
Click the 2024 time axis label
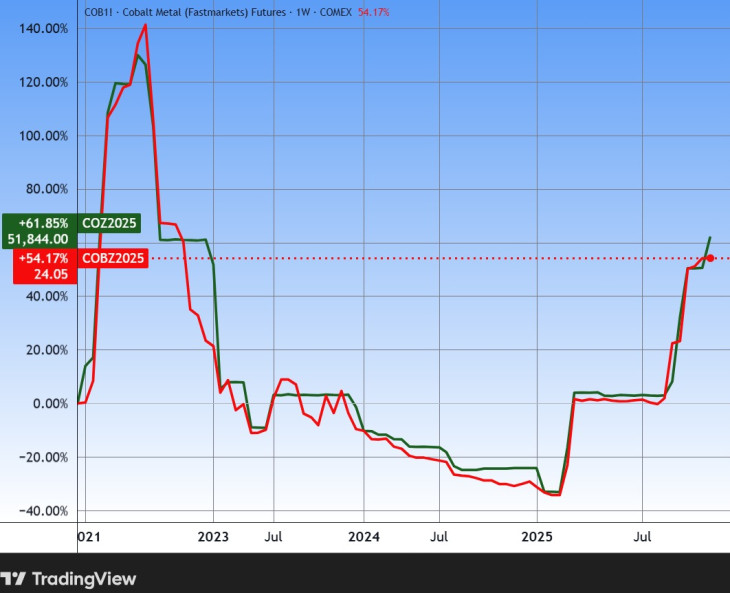[x=364, y=537]
